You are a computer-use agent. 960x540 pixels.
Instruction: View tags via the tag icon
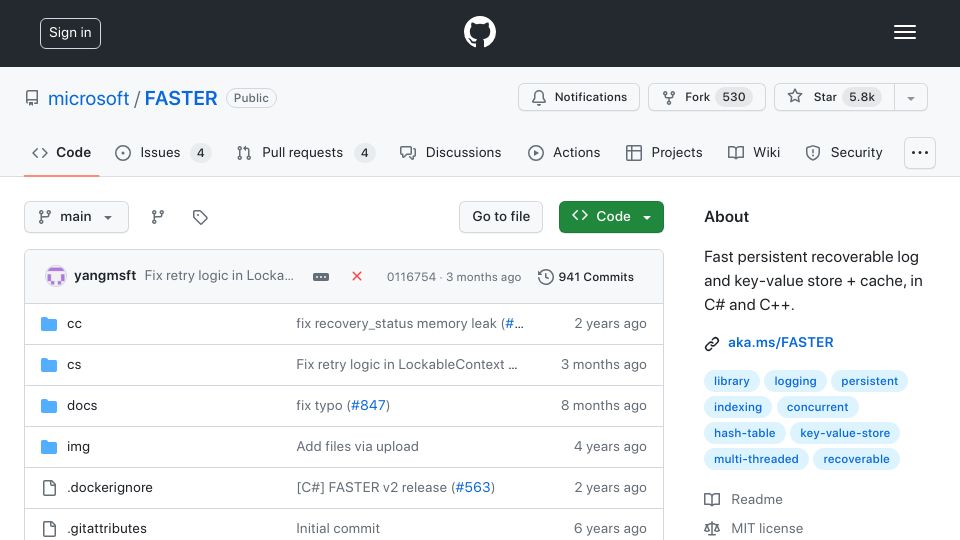(200, 217)
